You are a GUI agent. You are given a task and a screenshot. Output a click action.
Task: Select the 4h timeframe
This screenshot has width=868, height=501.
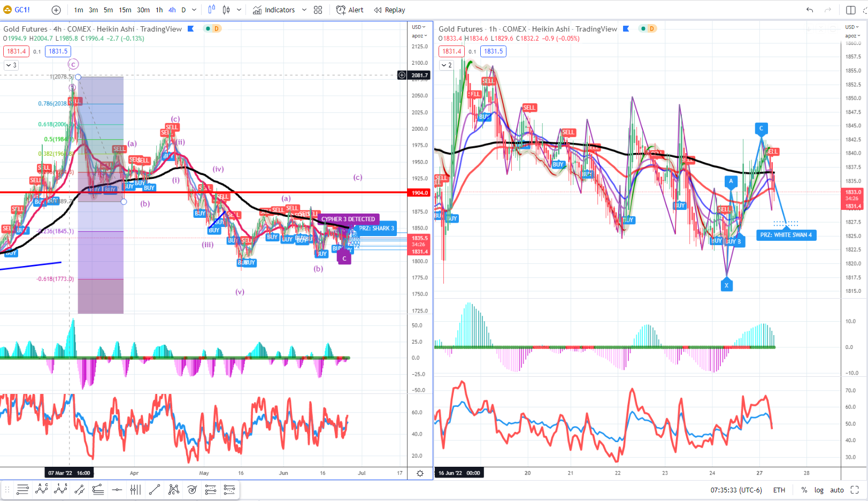172,10
